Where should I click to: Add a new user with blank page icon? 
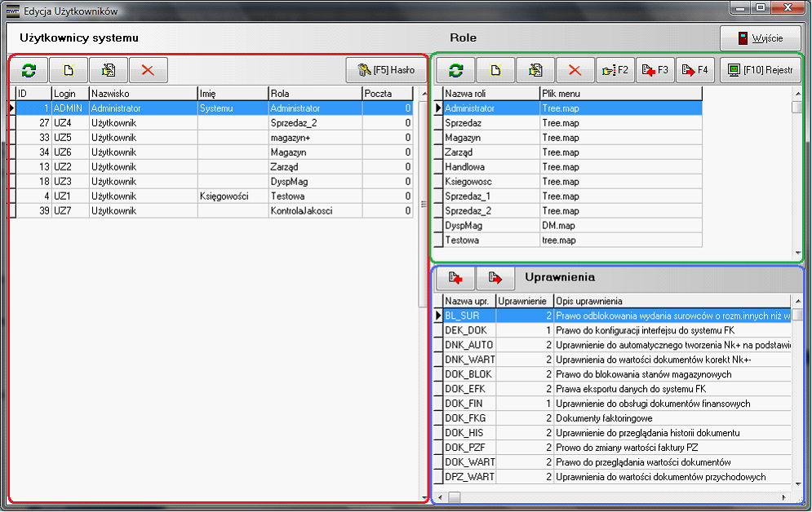tap(69, 70)
